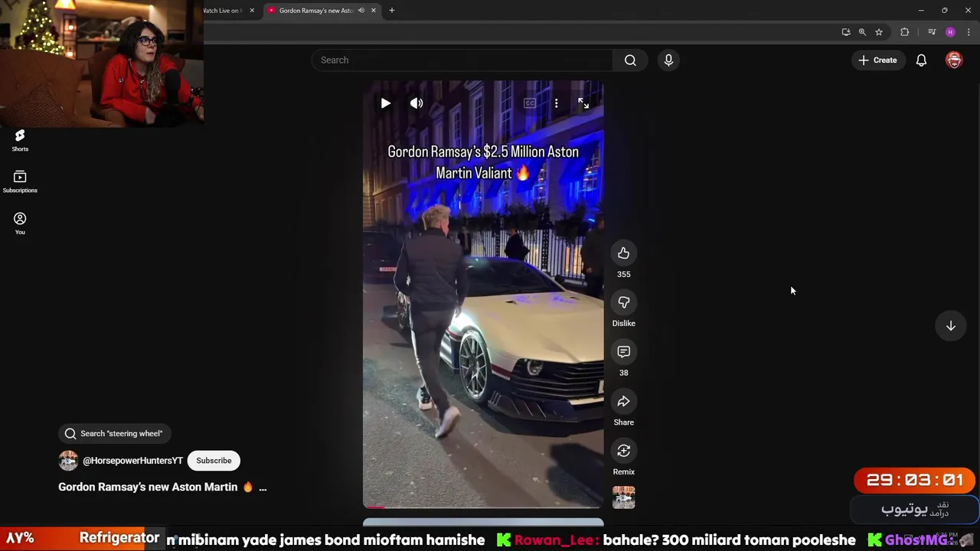Open the notifications bell
Image resolution: width=980 pixels, height=551 pixels.
(x=922, y=60)
